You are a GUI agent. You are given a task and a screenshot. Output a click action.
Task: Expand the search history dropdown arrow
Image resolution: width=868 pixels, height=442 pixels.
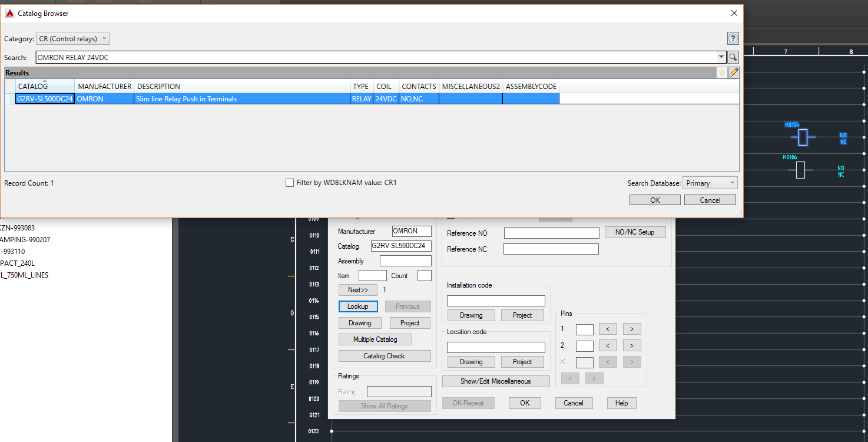coord(721,57)
